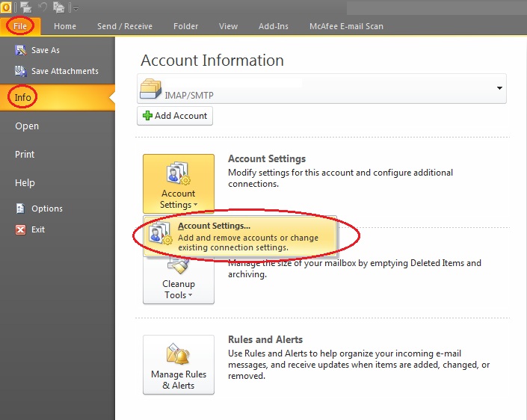The height and width of the screenshot is (420, 527).
Task: Click the green plus Add Account icon
Action: [147, 116]
